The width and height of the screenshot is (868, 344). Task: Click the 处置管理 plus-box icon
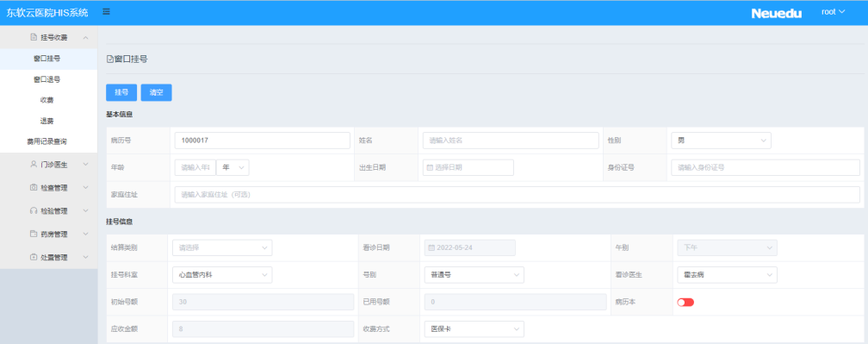tap(34, 258)
